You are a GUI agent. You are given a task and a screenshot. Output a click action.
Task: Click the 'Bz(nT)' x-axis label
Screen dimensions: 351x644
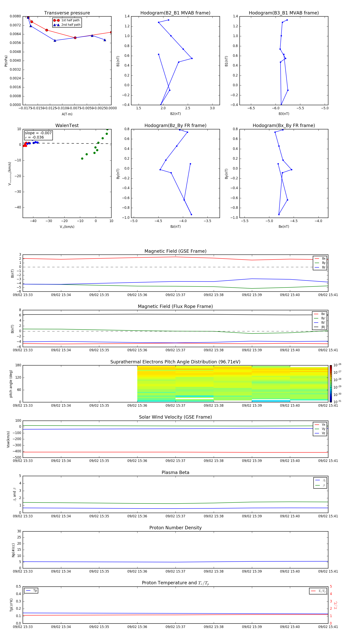175,227
